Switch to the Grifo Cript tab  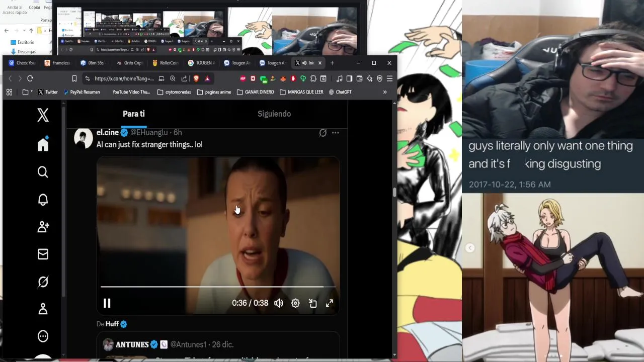[129, 63]
